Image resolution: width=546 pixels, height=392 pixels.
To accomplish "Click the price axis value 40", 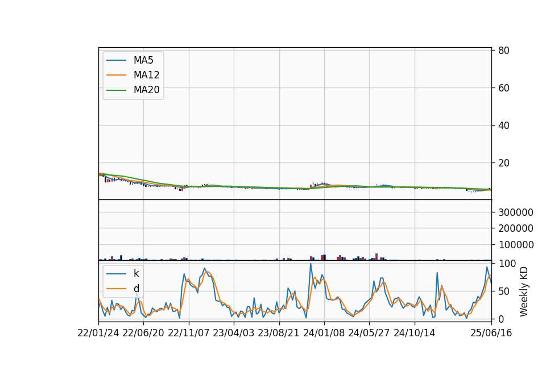I will [503, 126].
